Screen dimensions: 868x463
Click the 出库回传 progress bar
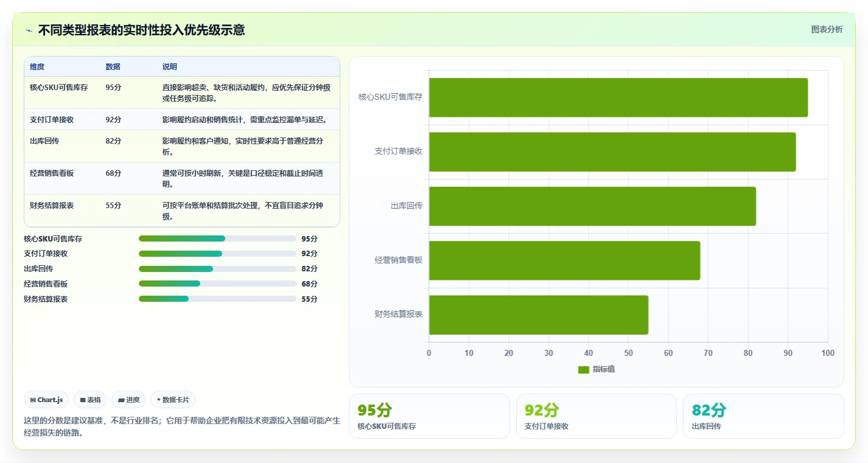pos(217,269)
